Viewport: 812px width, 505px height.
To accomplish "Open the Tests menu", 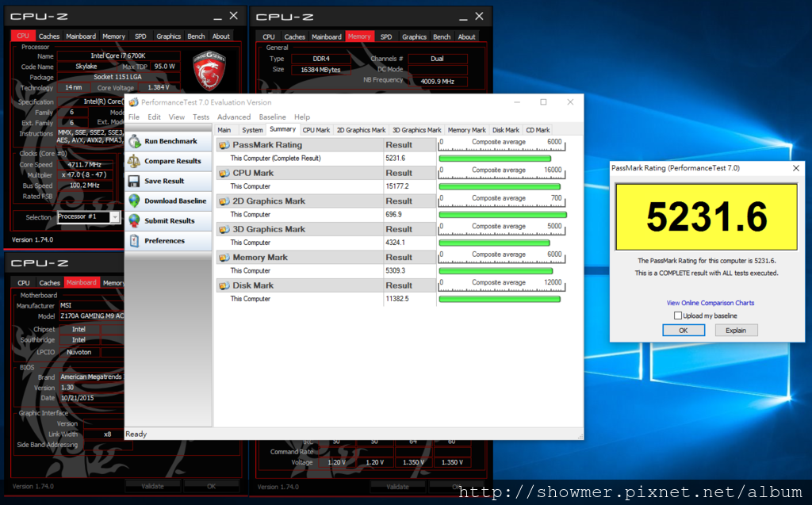I will tap(201, 117).
